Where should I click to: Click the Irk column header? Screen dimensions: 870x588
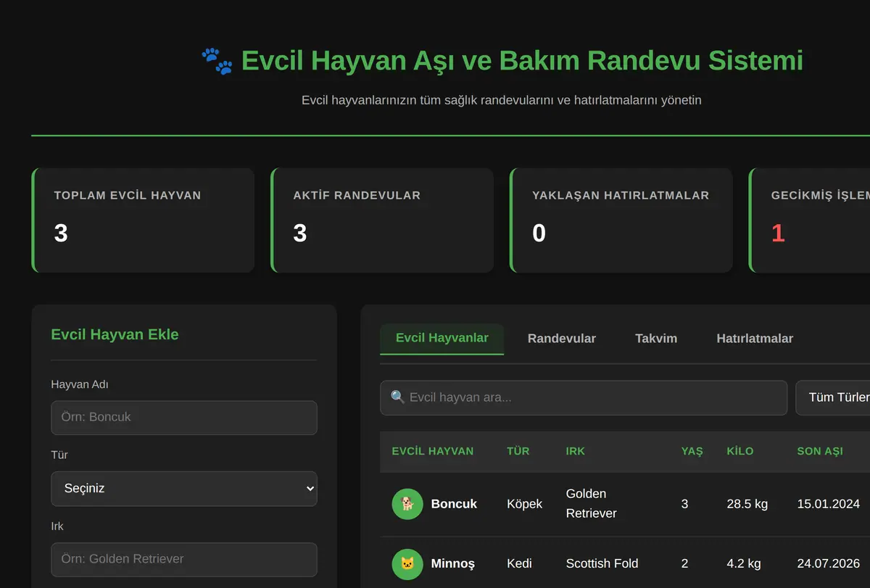[x=576, y=451]
